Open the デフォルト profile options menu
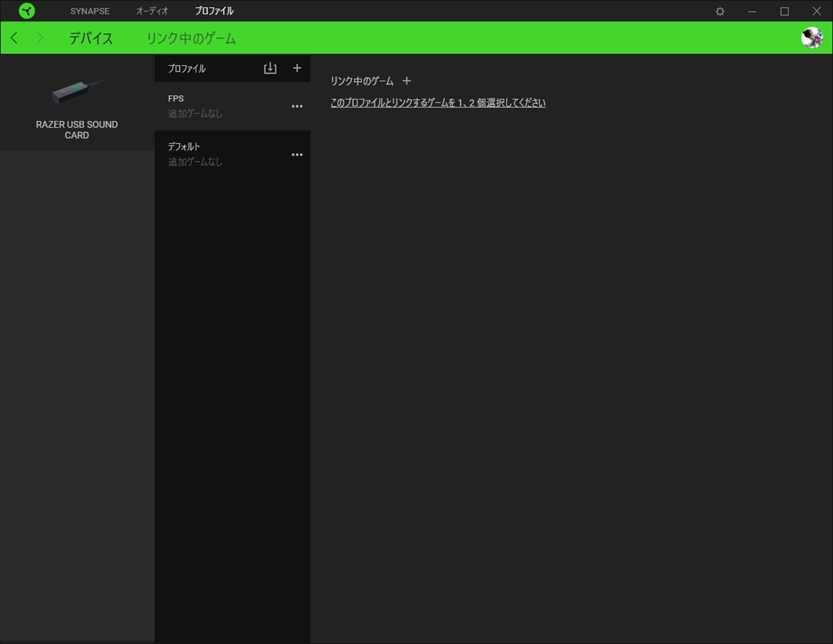 click(x=297, y=155)
